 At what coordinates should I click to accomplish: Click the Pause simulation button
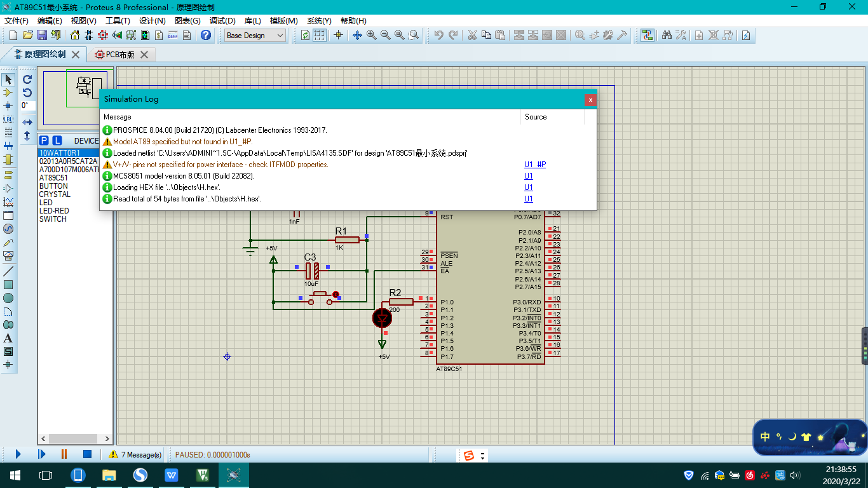click(x=64, y=454)
